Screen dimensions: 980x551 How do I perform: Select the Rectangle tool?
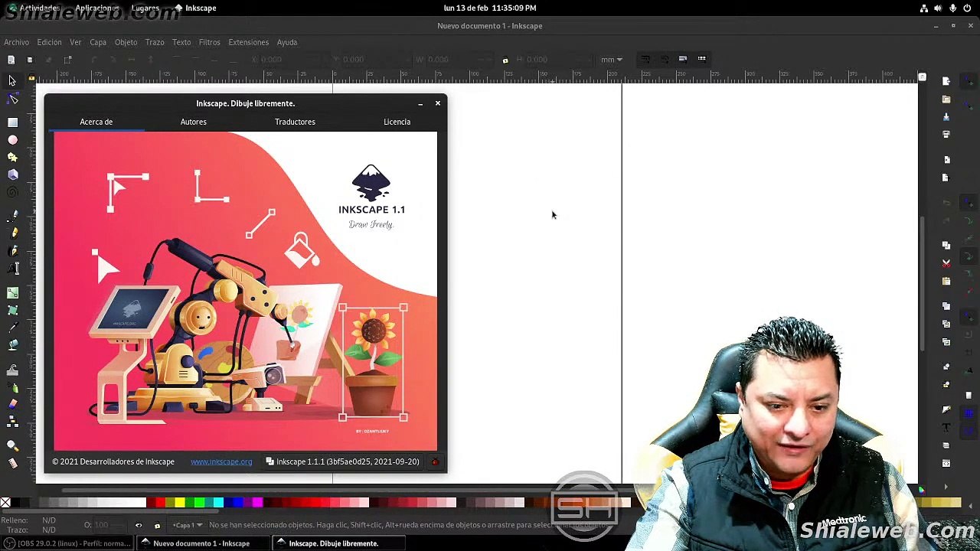click(x=12, y=122)
